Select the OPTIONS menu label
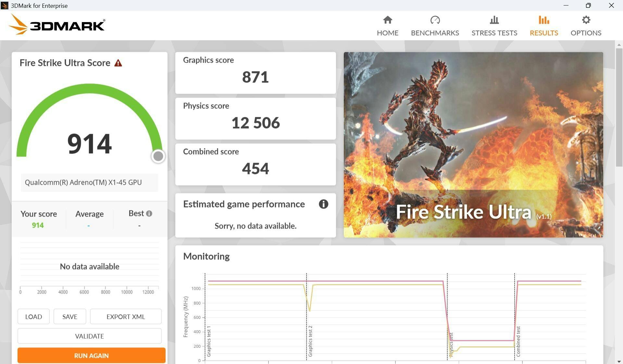This screenshot has height=364, width=623. [x=586, y=33]
